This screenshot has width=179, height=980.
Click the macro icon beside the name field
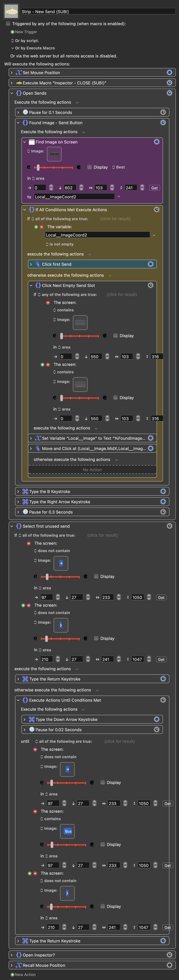click(x=11, y=11)
